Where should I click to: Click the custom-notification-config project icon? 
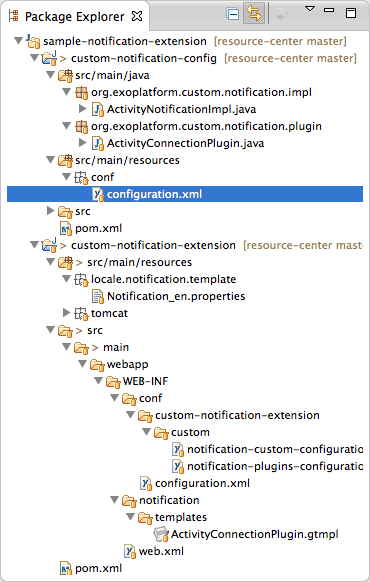(x=49, y=58)
